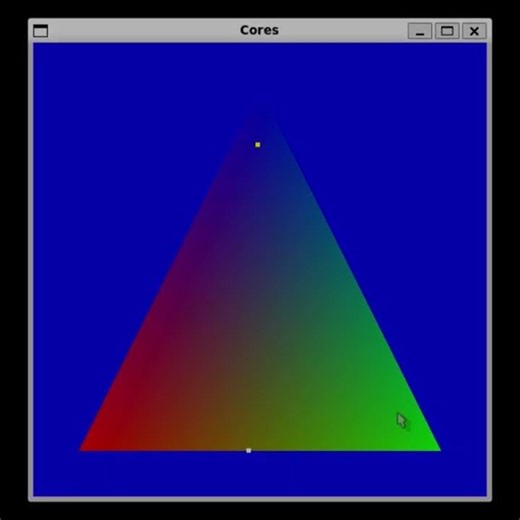Screen dimensions: 520x520
Task: Minimize the Cores window
Action: (x=420, y=31)
